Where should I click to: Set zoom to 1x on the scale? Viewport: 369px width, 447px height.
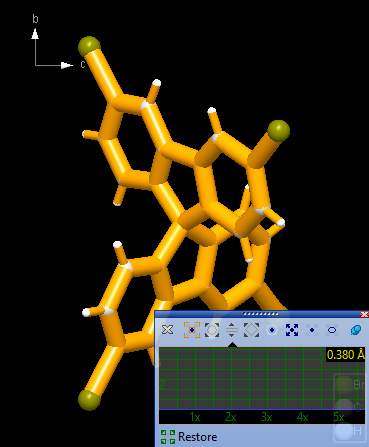tap(195, 417)
